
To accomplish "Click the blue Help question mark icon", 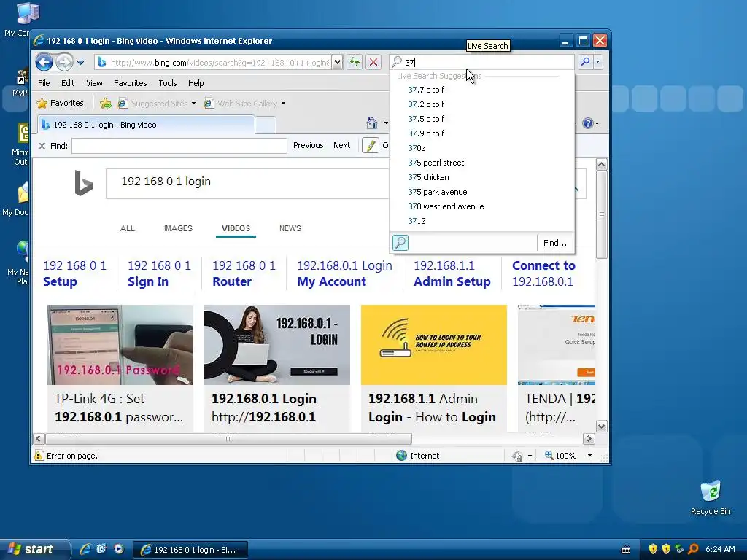I will [x=588, y=123].
